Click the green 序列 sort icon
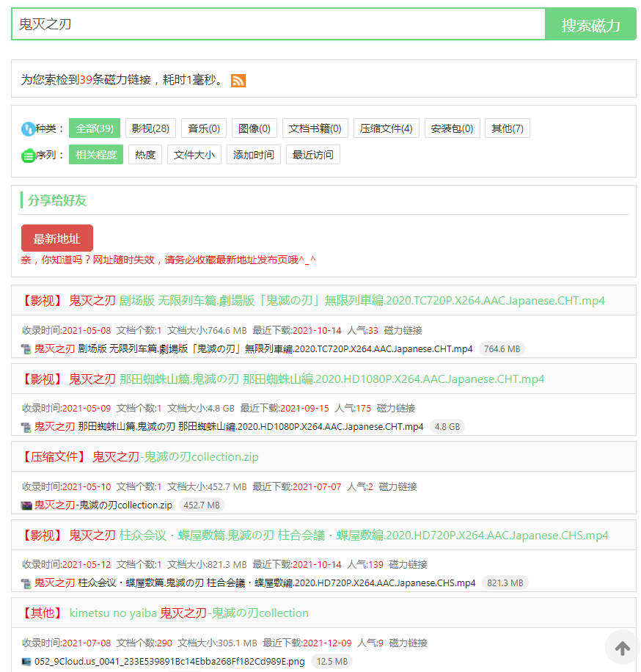The height and width of the screenshot is (672, 641). [29, 155]
